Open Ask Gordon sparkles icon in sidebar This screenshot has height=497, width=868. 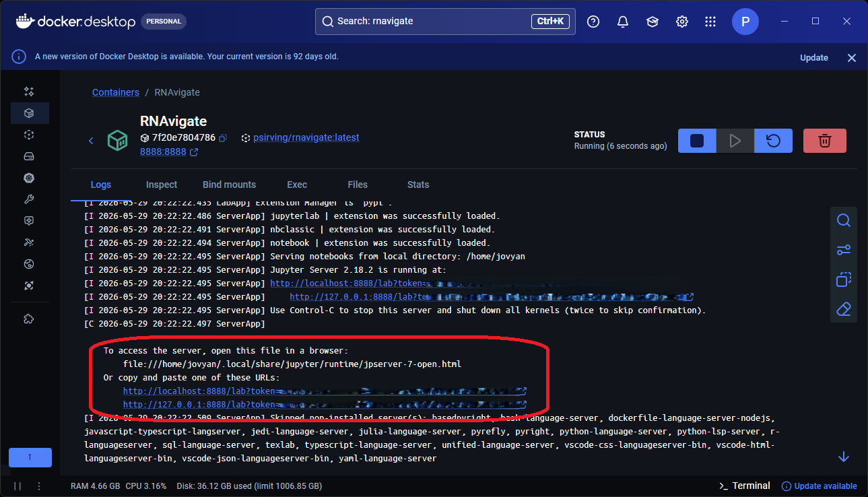(29, 92)
